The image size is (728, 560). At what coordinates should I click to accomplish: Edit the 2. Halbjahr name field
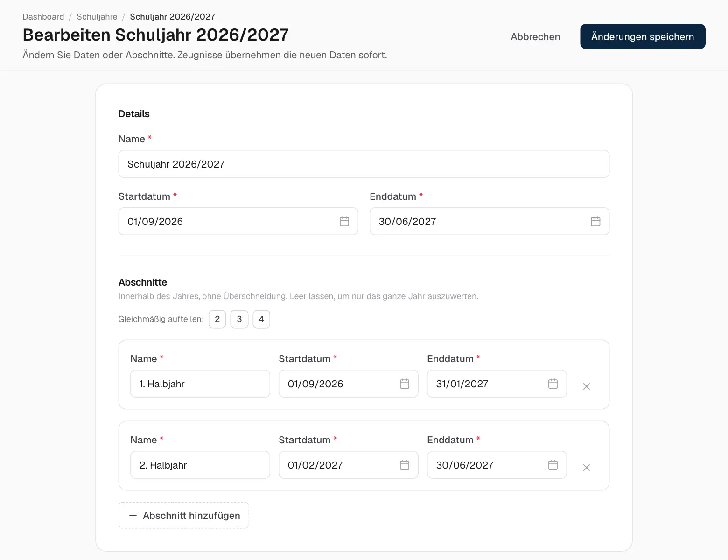200,465
